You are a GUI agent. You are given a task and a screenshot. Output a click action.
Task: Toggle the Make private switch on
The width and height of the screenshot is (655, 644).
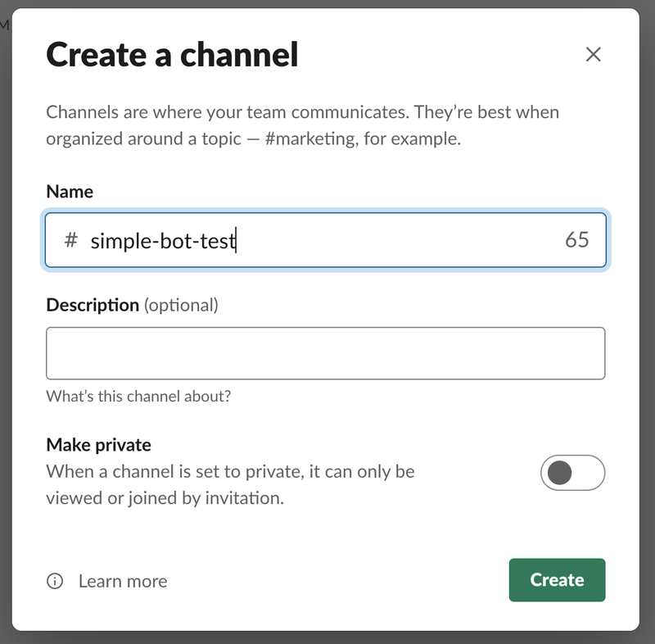point(572,471)
